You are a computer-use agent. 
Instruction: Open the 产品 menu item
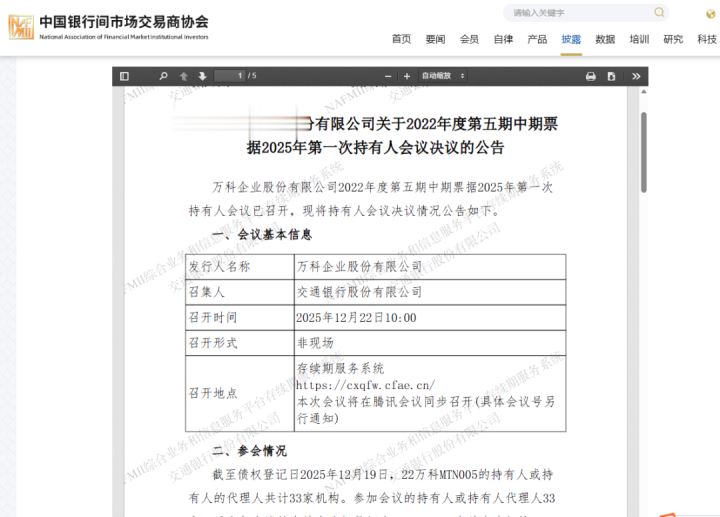(x=537, y=39)
